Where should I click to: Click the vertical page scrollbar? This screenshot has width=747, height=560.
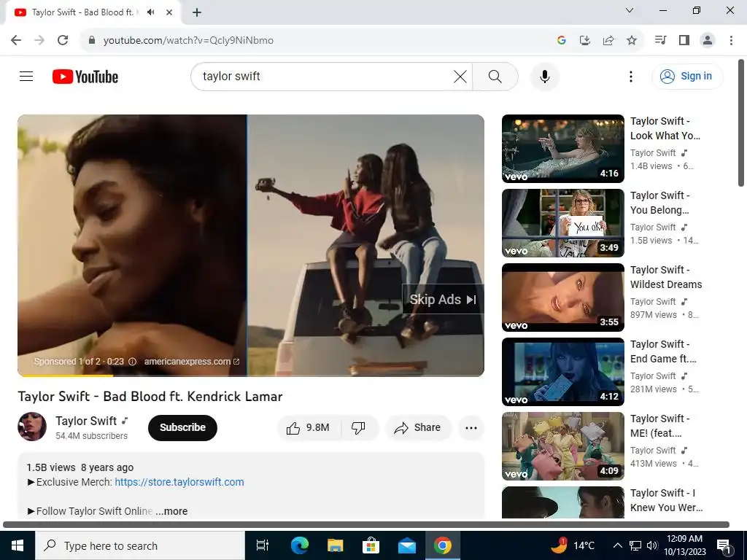(x=741, y=122)
